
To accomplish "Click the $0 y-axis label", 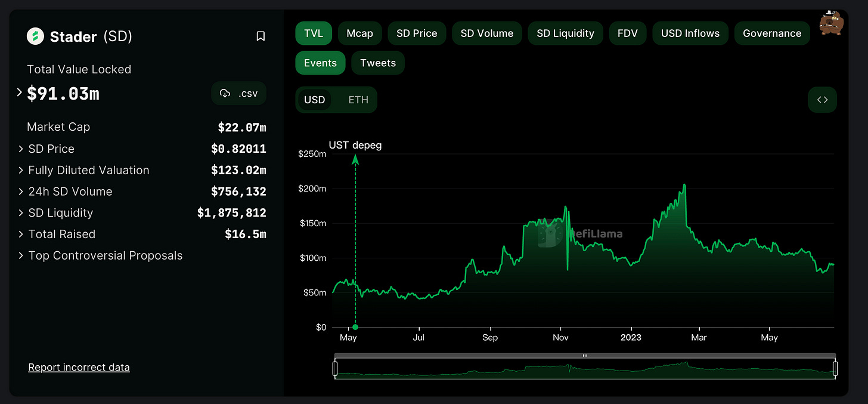I will tap(321, 327).
